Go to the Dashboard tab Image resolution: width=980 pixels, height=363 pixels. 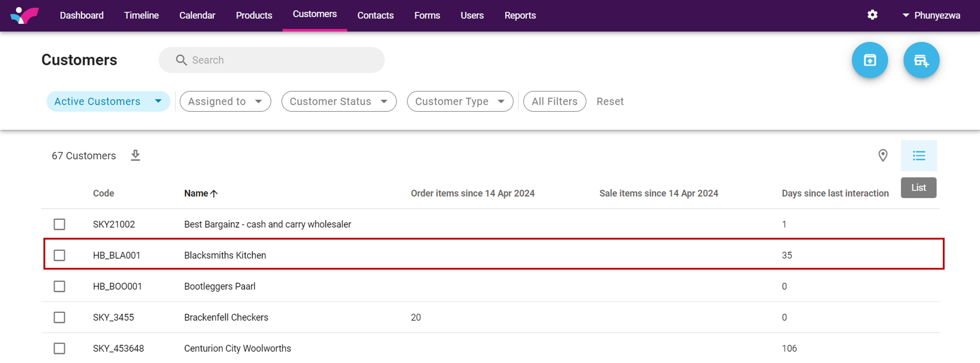pos(82,16)
